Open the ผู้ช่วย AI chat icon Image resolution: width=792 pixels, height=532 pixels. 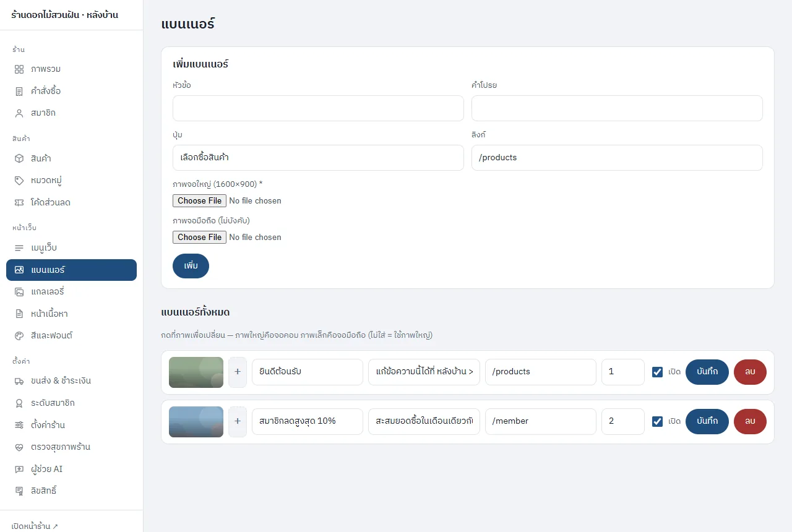point(19,469)
